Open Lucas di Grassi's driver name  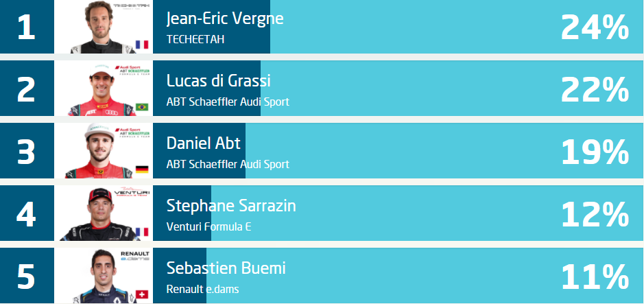tap(219, 81)
